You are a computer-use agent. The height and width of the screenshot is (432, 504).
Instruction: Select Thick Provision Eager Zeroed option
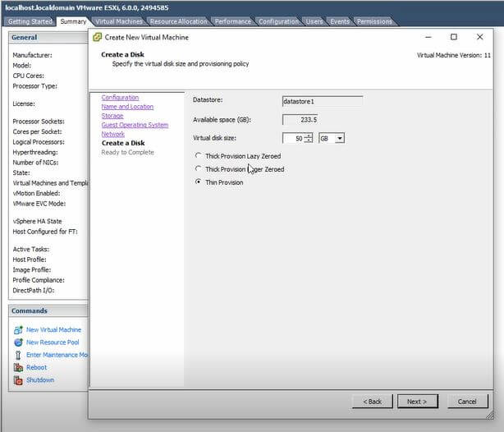pyautogui.click(x=199, y=169)
